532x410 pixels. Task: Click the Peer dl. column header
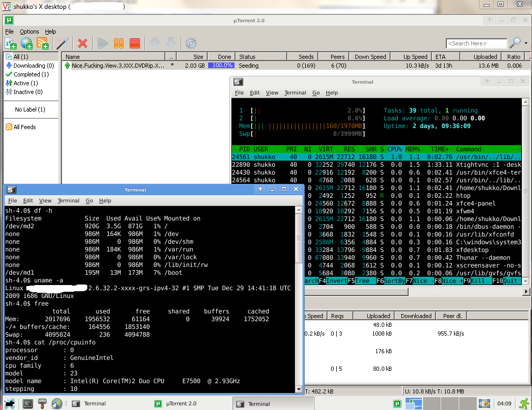point(452,316)
